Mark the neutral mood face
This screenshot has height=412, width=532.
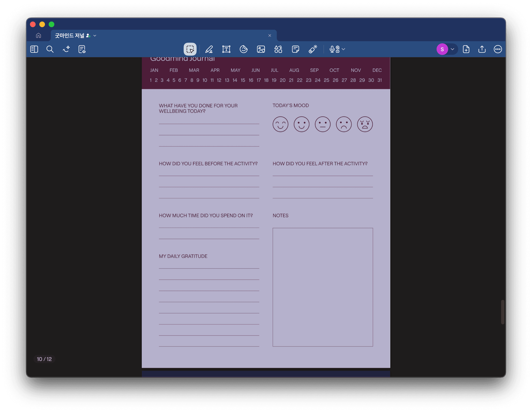(x=322, y=124)
